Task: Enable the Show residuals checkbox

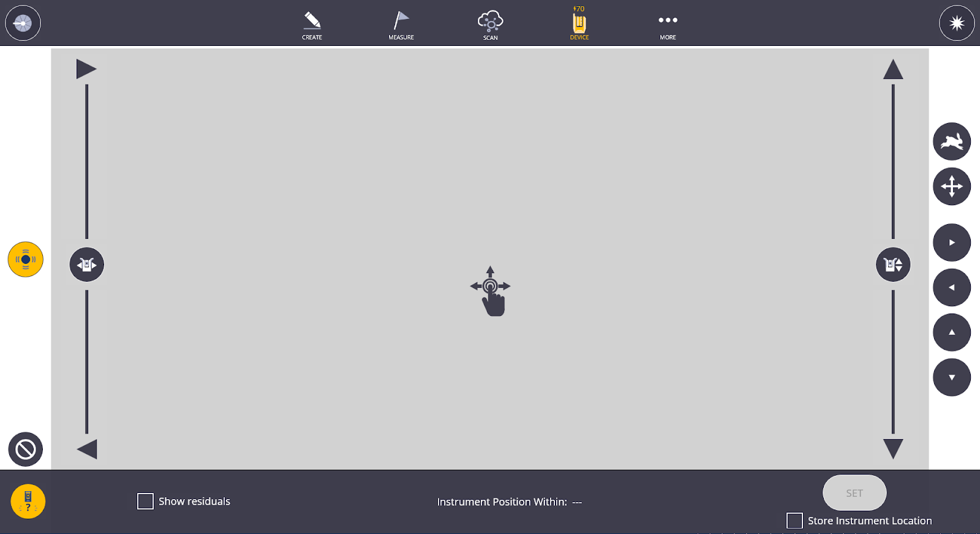Action: coord(145,502)
